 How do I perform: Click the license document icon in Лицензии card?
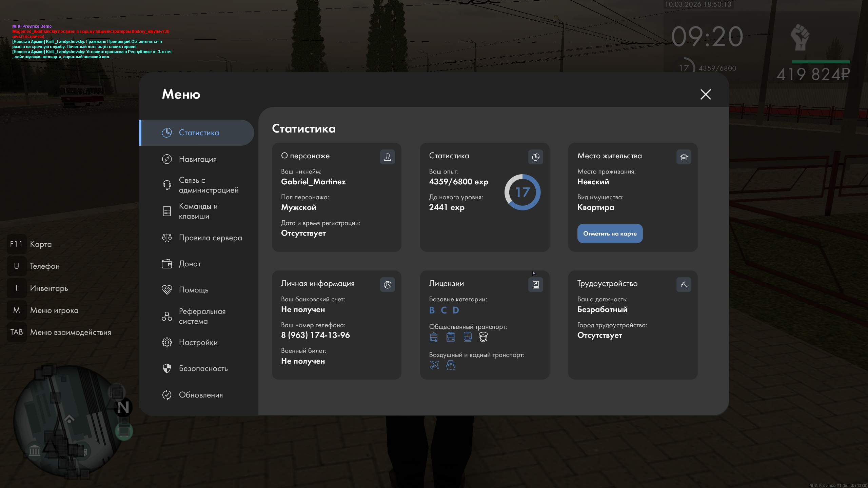tap(535, 285)
